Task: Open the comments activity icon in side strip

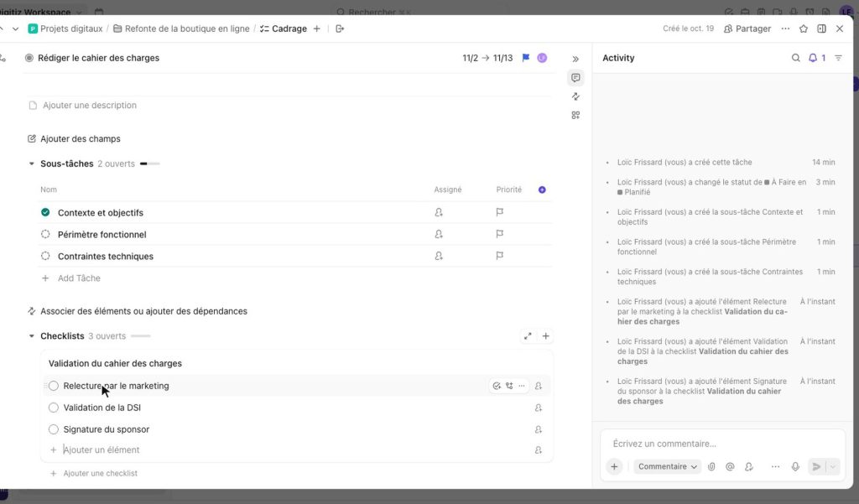Action: [x=575, y=78]
